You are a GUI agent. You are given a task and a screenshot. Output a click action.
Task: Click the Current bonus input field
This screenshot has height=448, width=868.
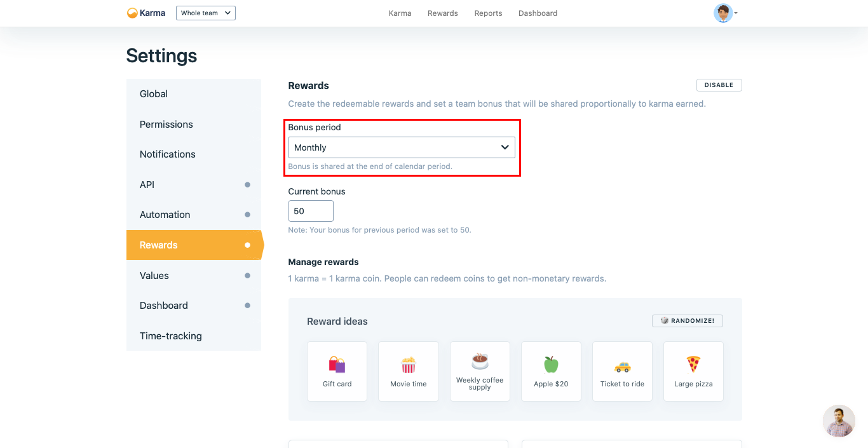[311, 211]
